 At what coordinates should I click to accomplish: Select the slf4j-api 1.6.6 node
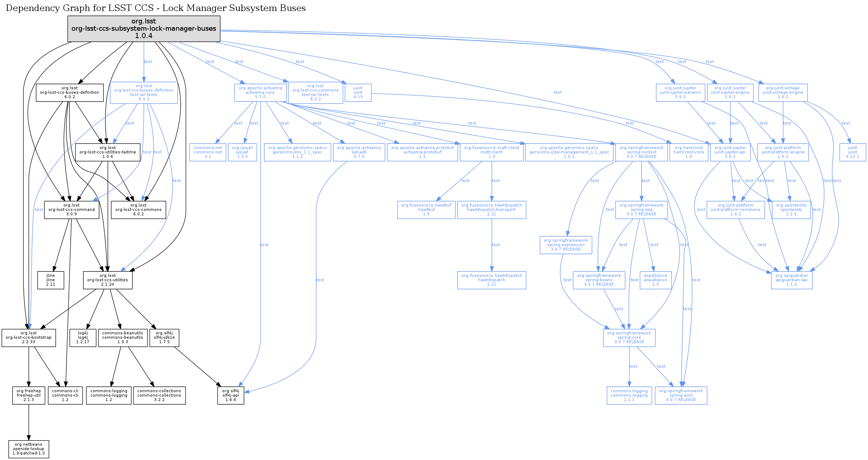coord(231,396)
